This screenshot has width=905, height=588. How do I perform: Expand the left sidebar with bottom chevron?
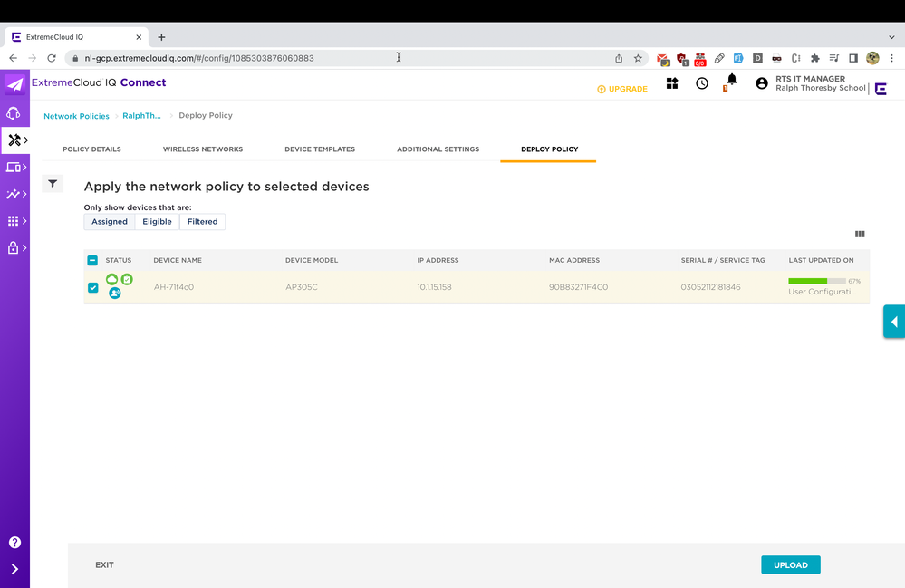click(14, 569)
